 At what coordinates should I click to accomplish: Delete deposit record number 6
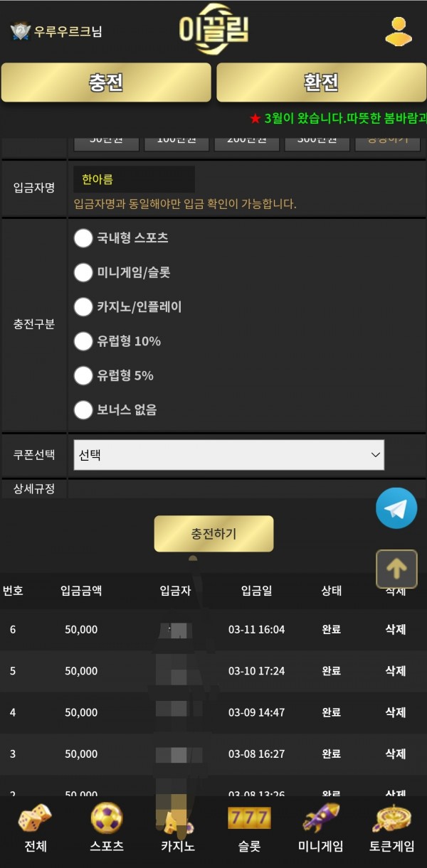tap(396, 630)
